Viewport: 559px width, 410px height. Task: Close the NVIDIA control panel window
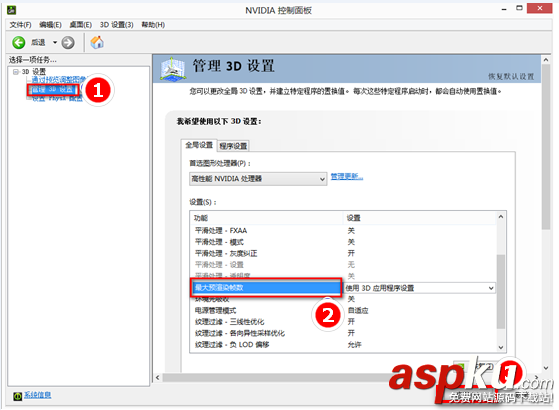540,9
